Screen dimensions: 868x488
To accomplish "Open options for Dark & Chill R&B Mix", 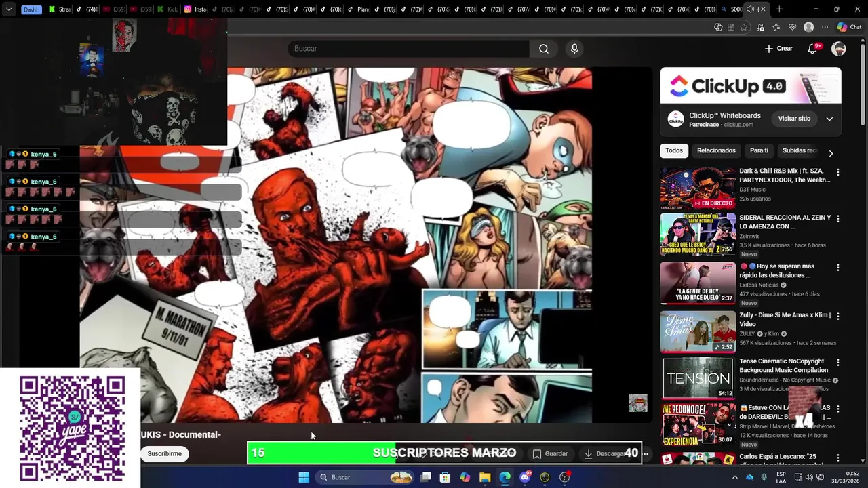I will tap(837, 172).
